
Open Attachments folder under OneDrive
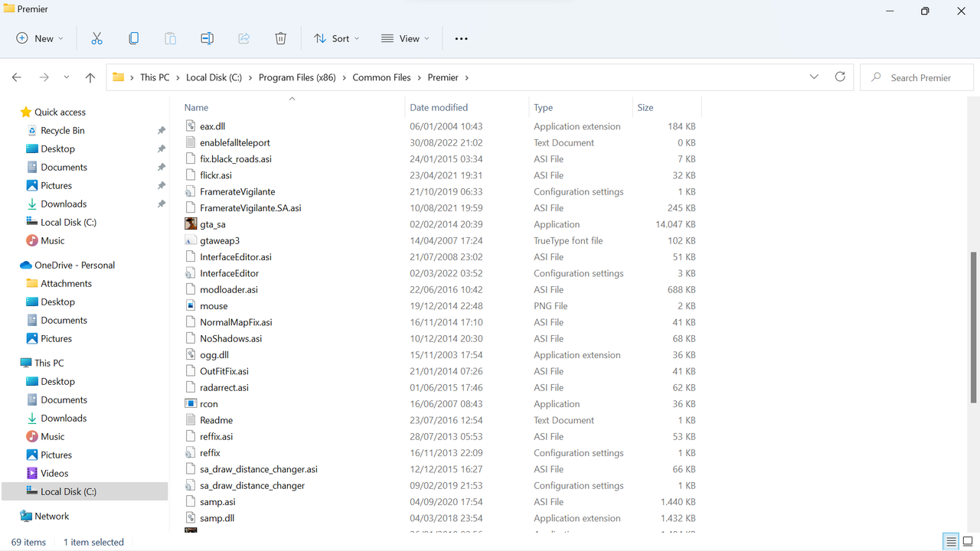pyautogui.click(x=66, y=284)
